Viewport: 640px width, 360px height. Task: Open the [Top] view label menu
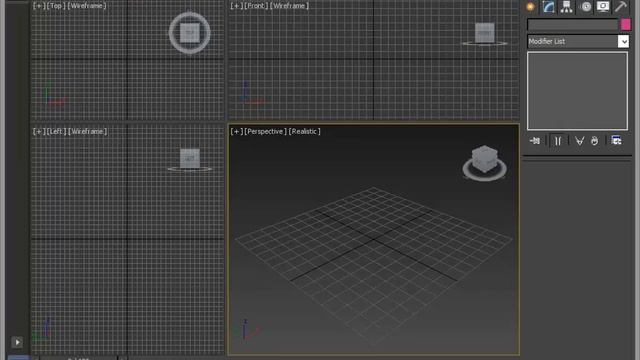click(56, 6)
